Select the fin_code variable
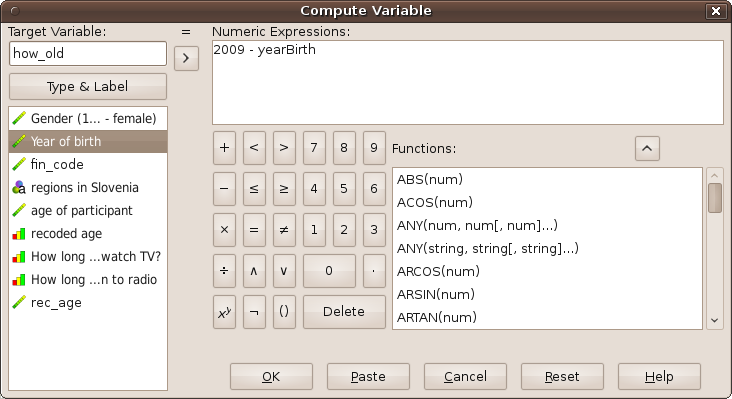The width and height of the screenshot is (732, 399). point(88,164)
